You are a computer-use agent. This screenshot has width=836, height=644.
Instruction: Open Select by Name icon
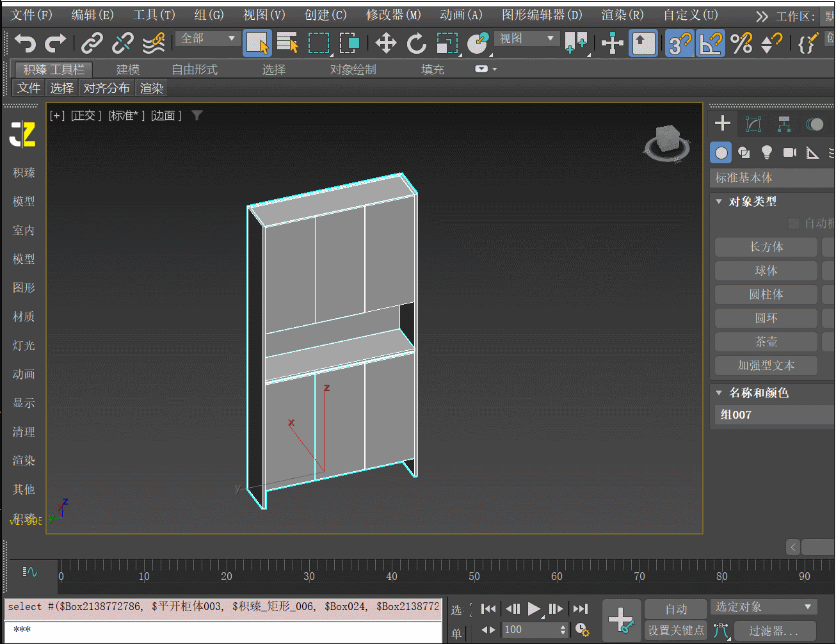[287, 43]
